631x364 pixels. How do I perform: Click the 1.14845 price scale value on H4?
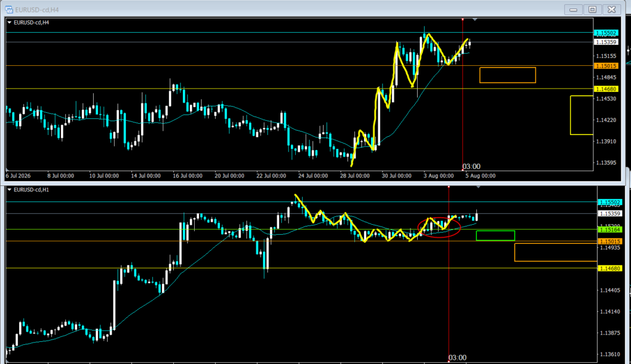tap(606, 77)
